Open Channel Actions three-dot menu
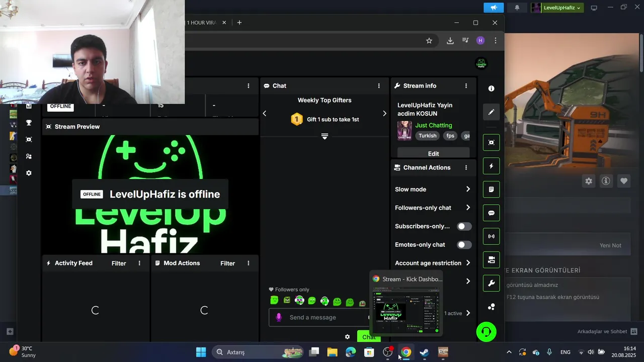Image resolution: width=644 pixels, height=362 pixels. (x=466, y=167)
